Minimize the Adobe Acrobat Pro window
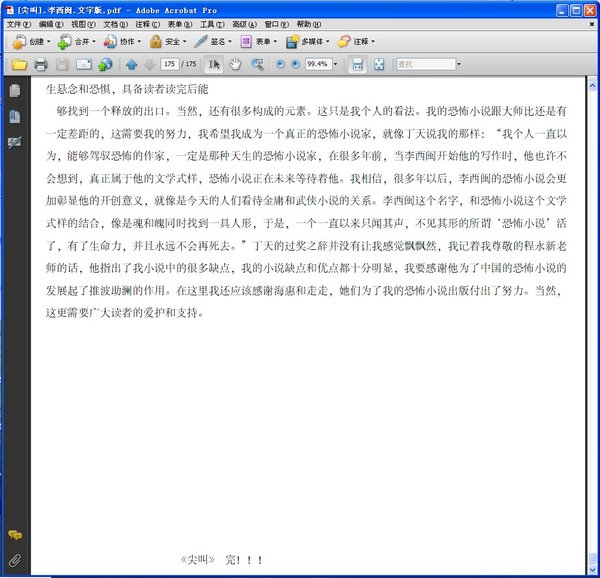Viewport: 600px width, 578px height. pos(562,10)
